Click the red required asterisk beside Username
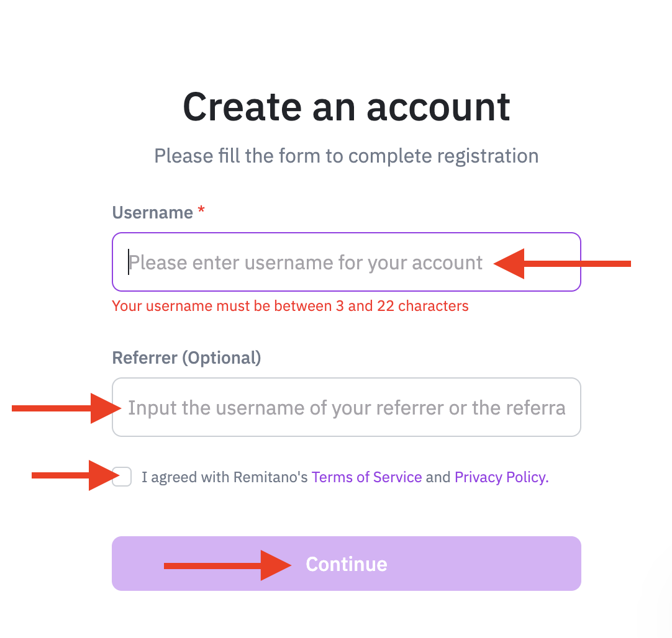This screenshot has height=638, width=672. [x=201, y=211]
